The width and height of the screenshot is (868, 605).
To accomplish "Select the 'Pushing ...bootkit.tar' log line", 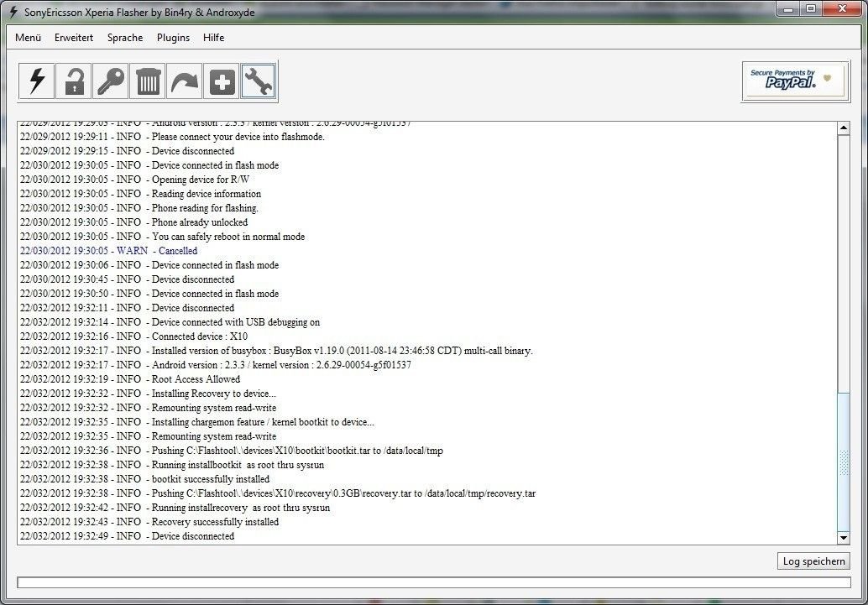I will (232, 451).
